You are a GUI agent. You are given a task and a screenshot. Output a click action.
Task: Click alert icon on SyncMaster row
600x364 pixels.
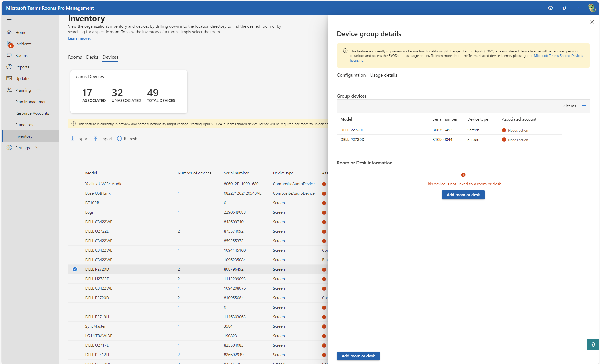324,326
